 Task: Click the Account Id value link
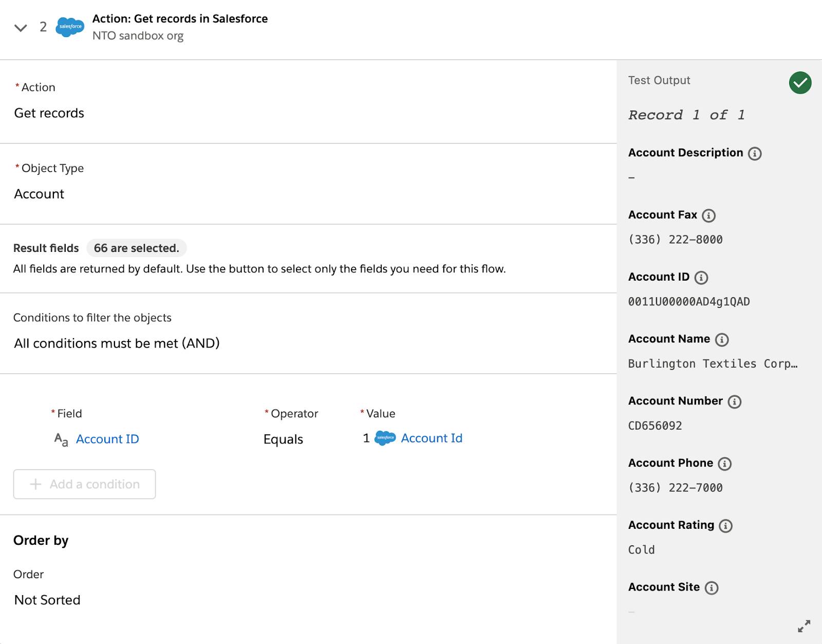click(432, 438)
